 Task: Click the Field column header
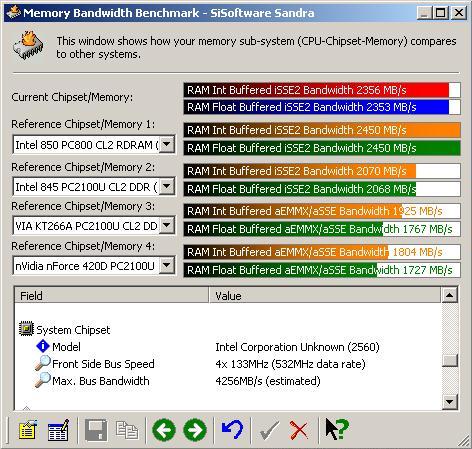click(x=111, y=295)
